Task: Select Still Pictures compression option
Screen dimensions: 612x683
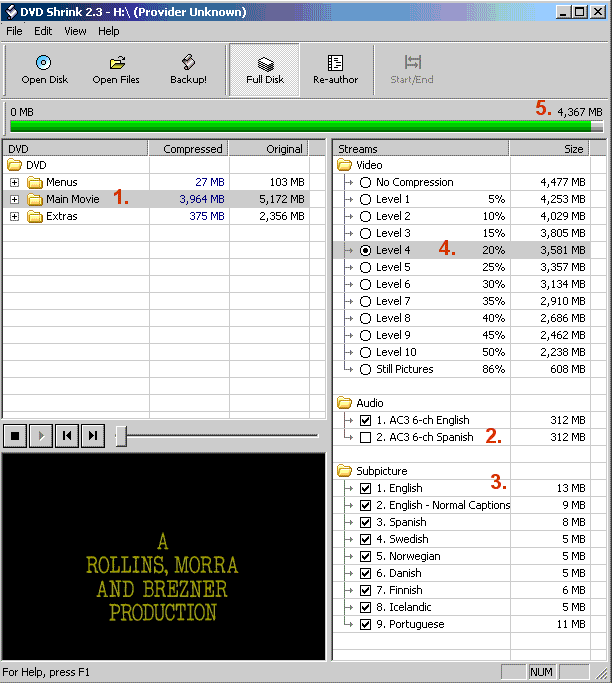Action: tap(365, 369)
